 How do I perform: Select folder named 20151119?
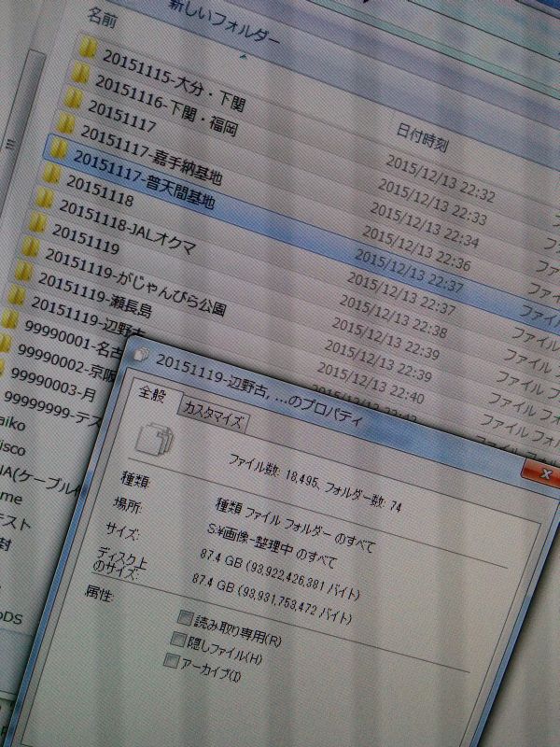coord(85,240)
